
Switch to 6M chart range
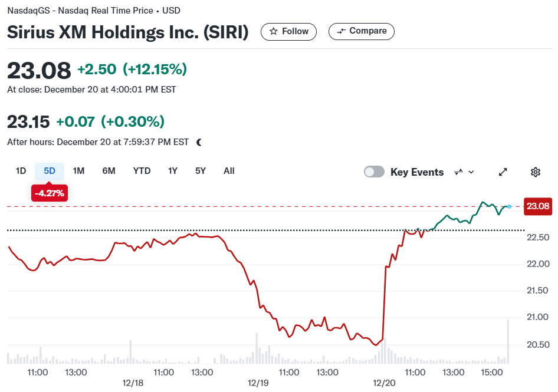coord(109,171)
